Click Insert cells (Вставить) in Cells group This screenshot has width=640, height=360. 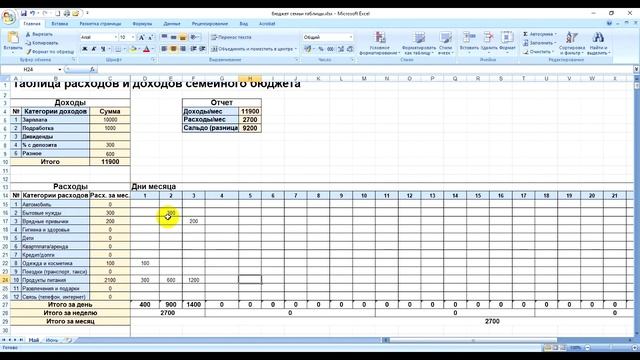[x=469, y=42]
